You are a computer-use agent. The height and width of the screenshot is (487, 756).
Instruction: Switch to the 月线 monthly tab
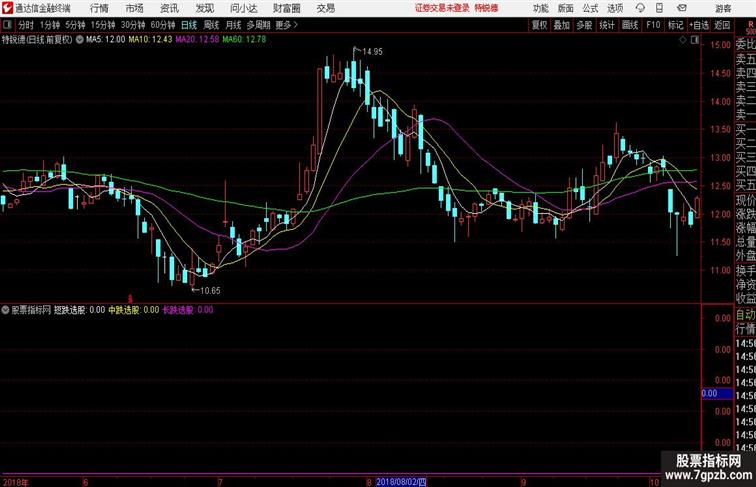pos(233,25)
